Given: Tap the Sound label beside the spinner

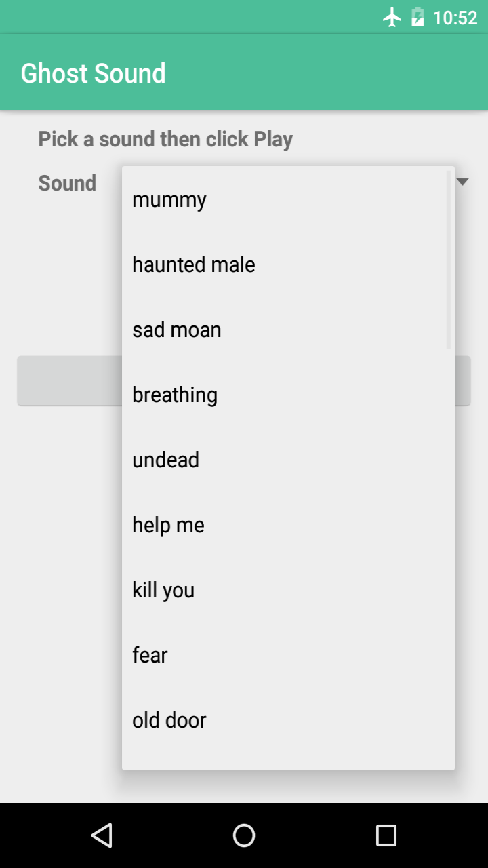Looking at the screenshot, I should tap(67, 183).
